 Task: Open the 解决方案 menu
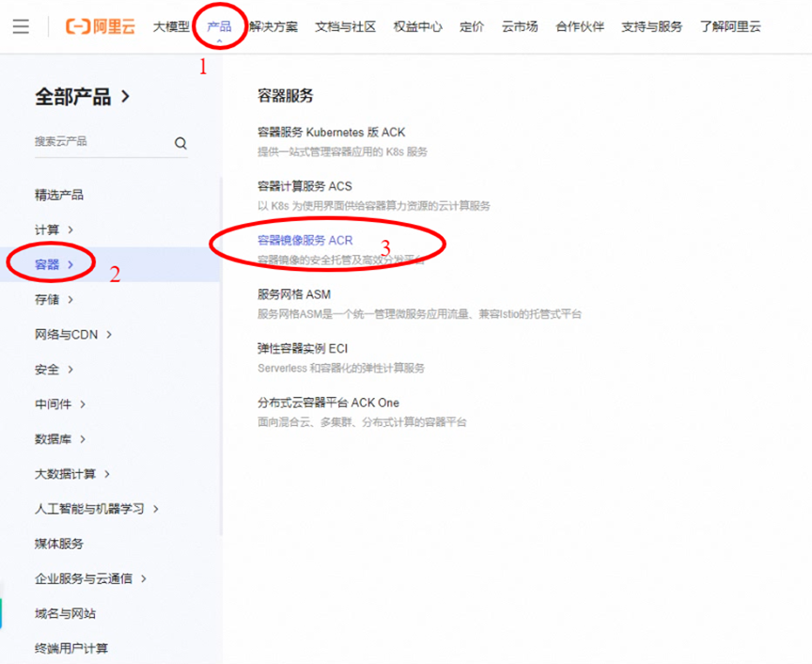pos(273,26)
